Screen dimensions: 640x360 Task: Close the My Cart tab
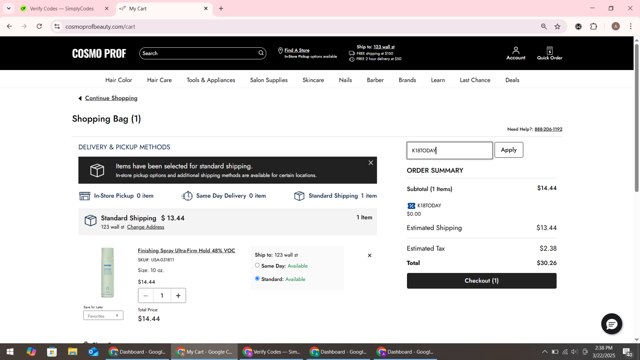click(x=206, y=9)
